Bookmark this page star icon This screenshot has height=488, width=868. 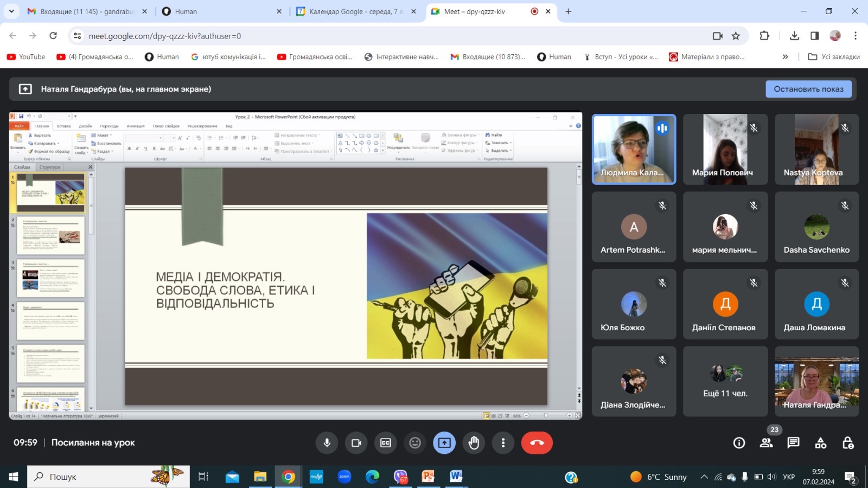coord(736,36)
